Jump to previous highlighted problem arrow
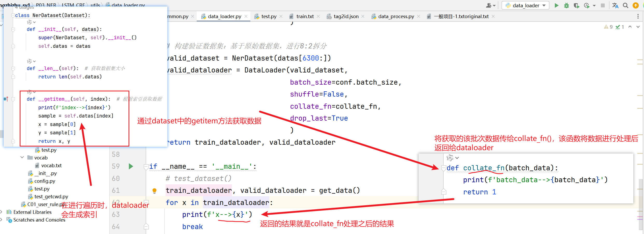The width and height of the screenshot is (644, 234). (x=630, y=27)
